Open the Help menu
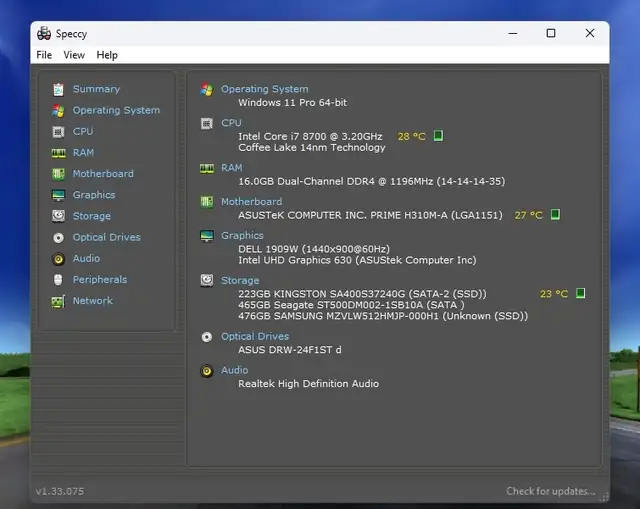The width and height of the screenshot is (640, 509). click(107, 55)
